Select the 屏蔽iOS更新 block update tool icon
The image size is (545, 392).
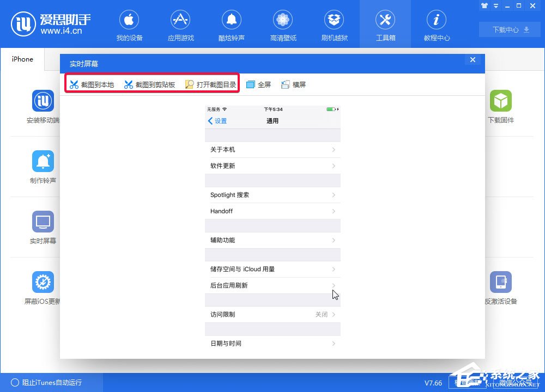click(x=43, y=282)
